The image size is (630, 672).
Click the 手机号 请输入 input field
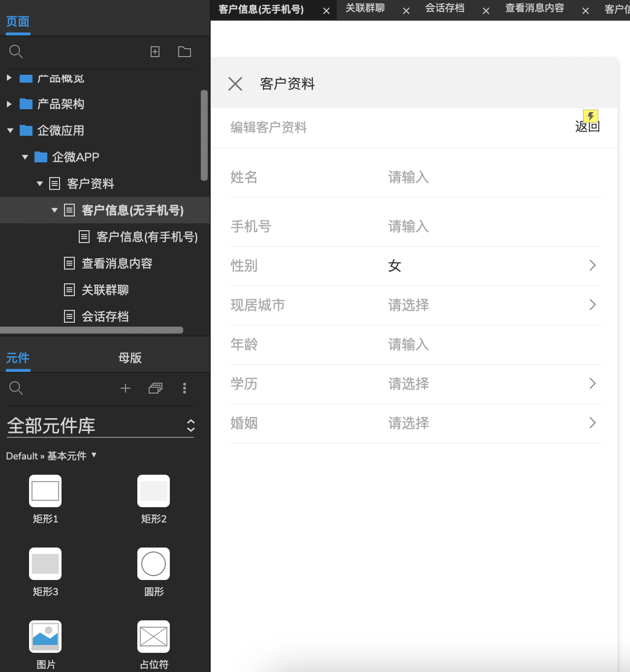(x=409, y=226)
